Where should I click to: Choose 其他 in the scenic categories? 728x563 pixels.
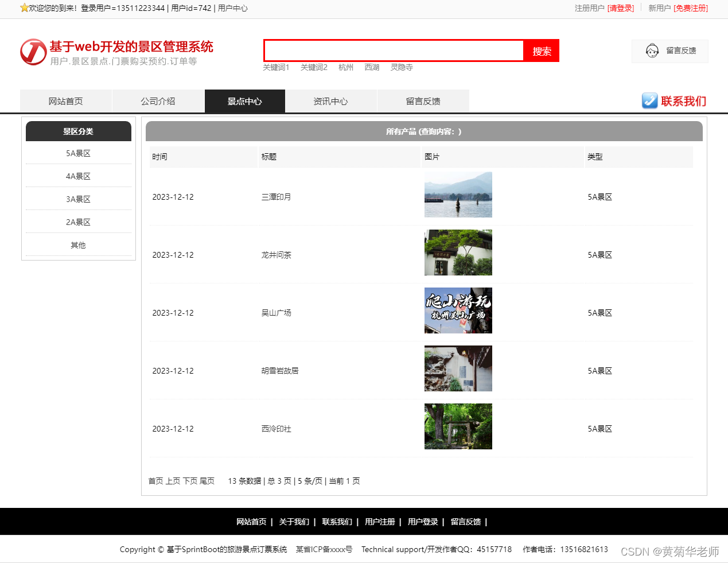click(78, 245)
